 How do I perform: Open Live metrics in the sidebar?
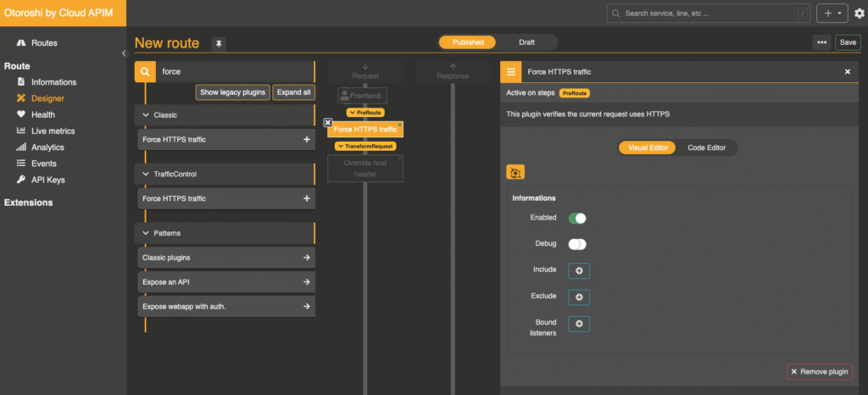[53, 131]
